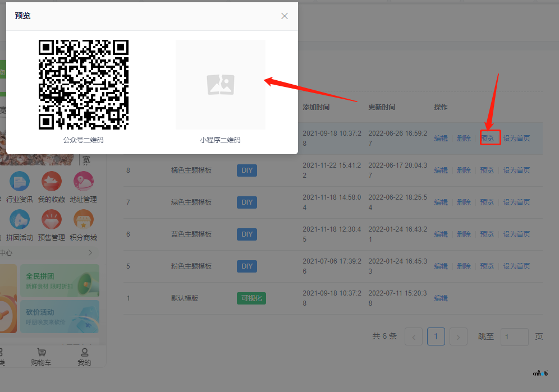Click the 小程序二维码 placeholder image
559x392 pixels.
(x=220, y=85)
